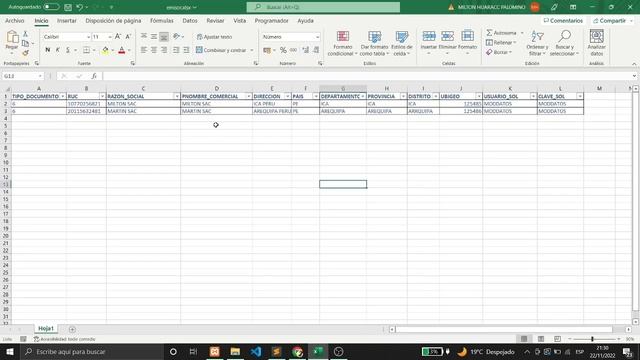Click the search box Buscar
640x360 pixels.
(x=323, y=7)
